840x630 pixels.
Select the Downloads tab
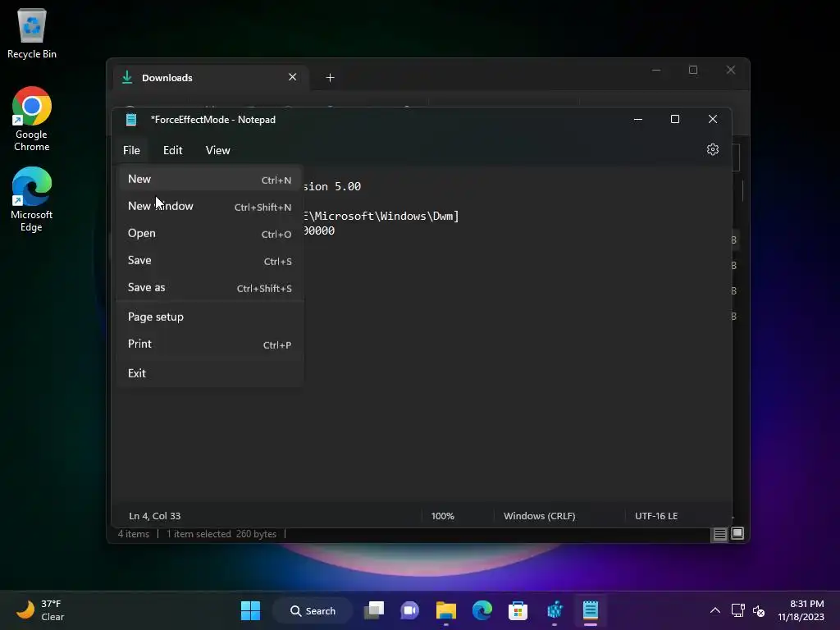pos(209,78)
